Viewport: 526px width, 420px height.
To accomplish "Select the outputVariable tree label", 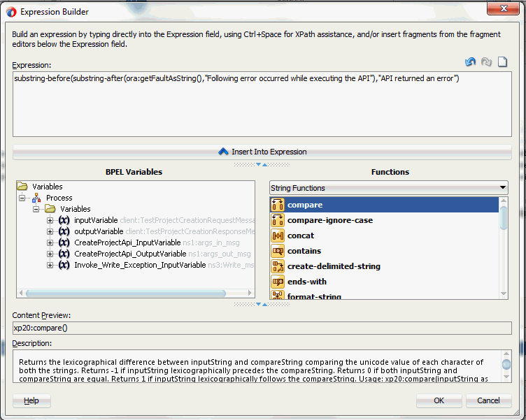I will click(x=99, y=231).
